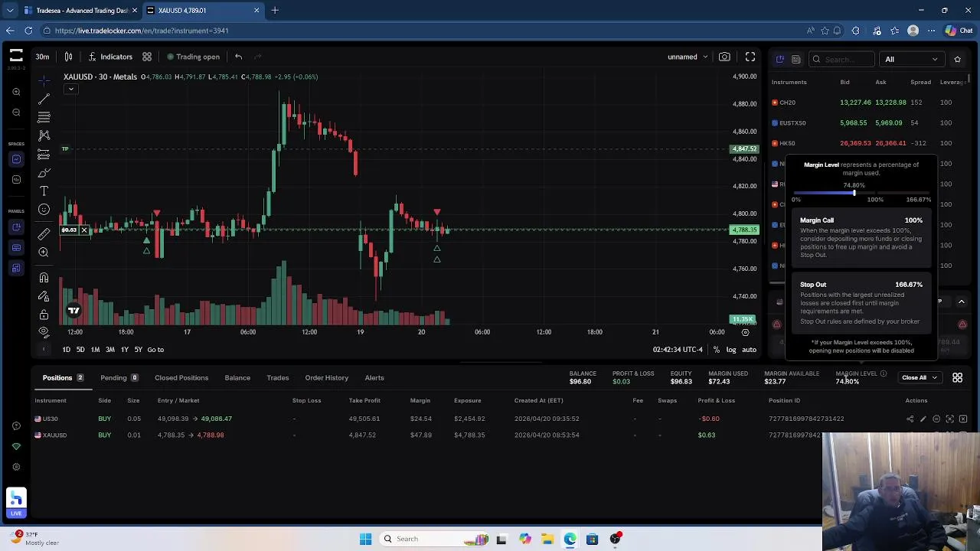Toggle percent scale on the chart
The image size is (980, 551).
[717, 350]
